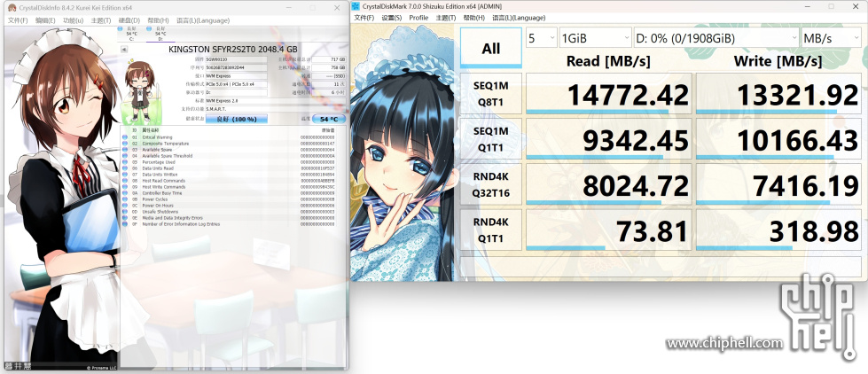868x374 pixels.
Task: Open 主题(T) menu in CrystalDiskInfo
Action: pos(100,20)
